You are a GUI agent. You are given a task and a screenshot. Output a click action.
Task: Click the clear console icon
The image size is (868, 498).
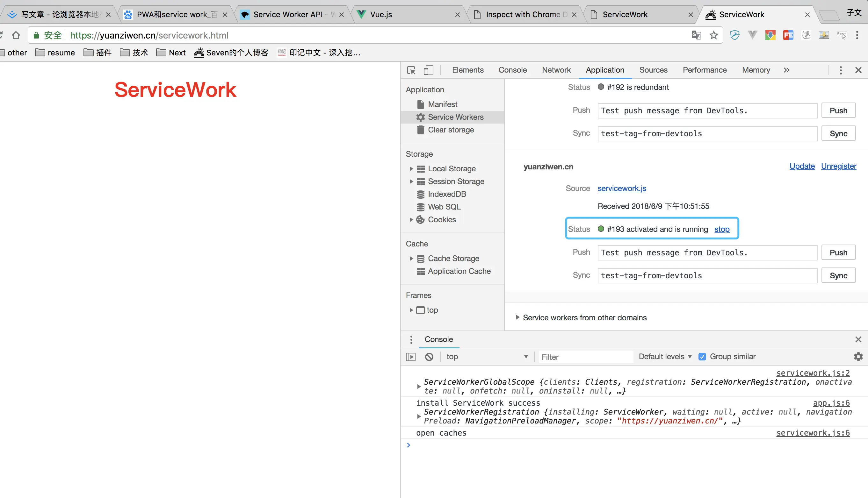(x=429, y=357)
